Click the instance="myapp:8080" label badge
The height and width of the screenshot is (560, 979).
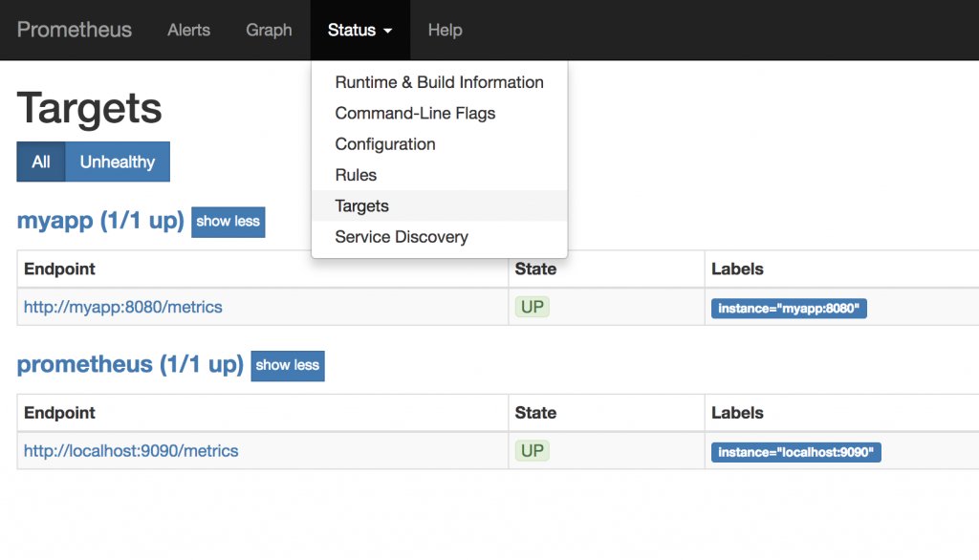[789, 309]
